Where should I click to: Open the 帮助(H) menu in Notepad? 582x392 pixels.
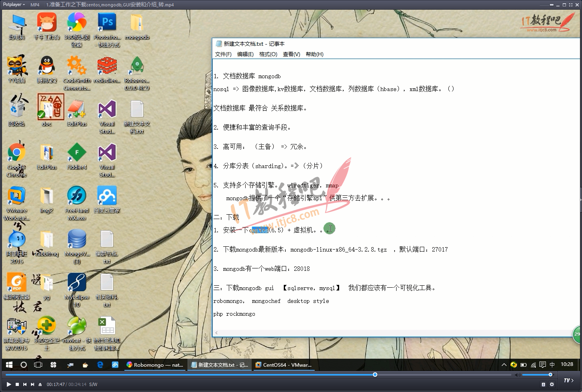pos(315,54)
